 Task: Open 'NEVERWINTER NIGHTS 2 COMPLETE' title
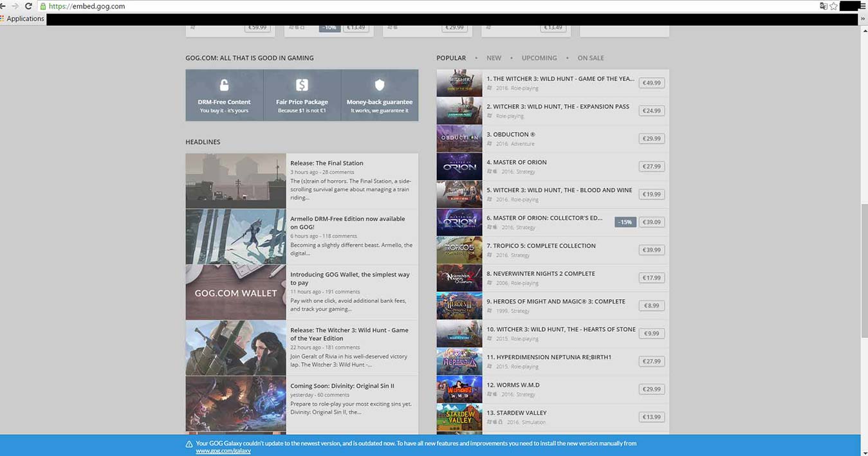pyautogui.click(x=540, y=274)
